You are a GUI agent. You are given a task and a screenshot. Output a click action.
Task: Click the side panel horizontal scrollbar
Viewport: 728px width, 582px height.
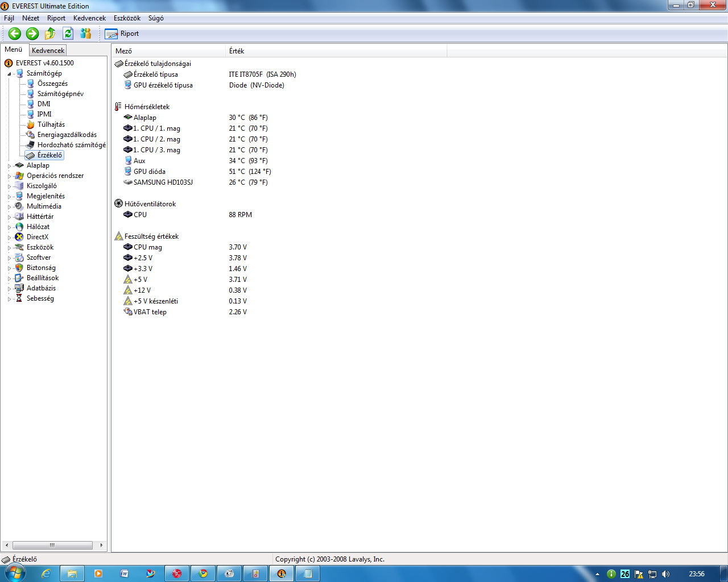click(54, 545)
